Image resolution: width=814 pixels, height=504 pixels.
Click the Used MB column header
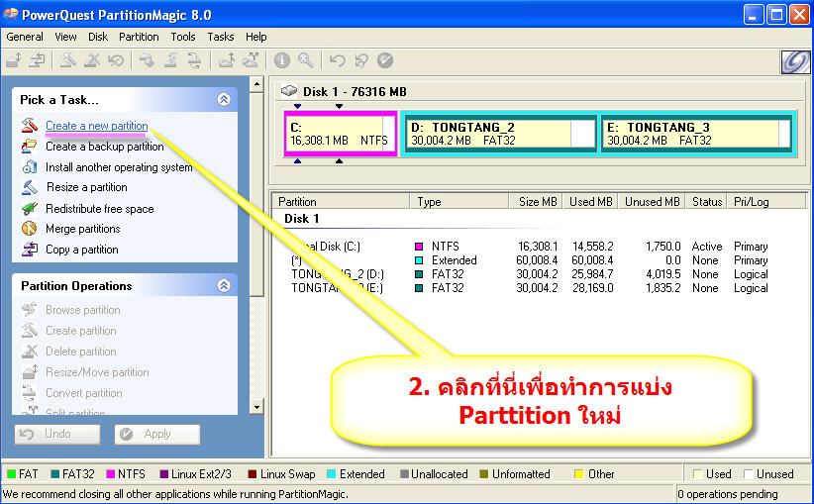click(x=591, y=201)
